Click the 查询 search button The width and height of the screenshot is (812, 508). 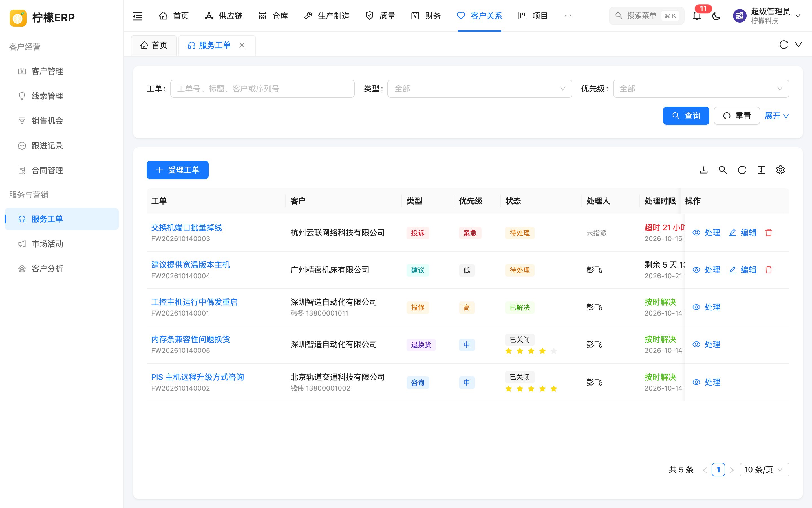coord(686,116)
